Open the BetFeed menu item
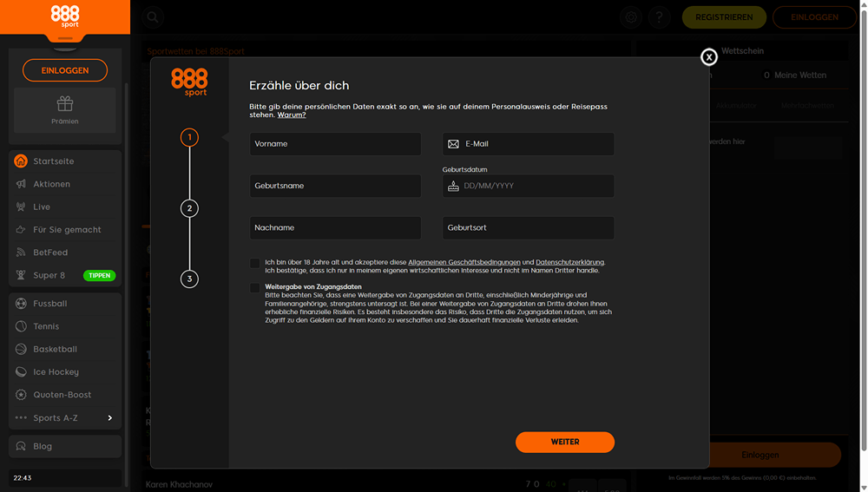Viewport: 868px width, 492px height. [x=65, y=253]
